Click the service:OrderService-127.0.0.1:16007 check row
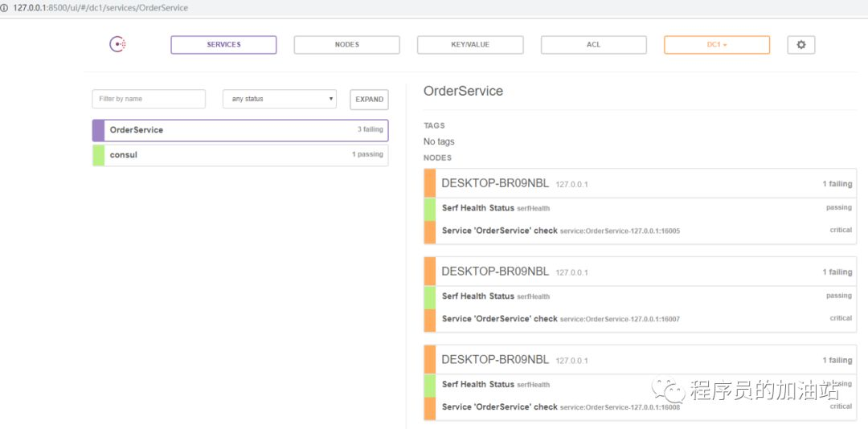 (x=640, y=319)
